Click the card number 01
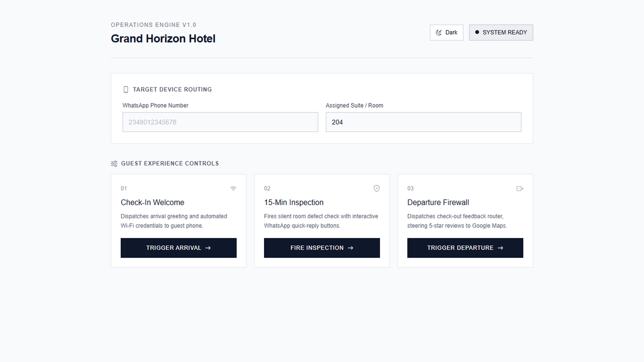Screen dimensions: 644x362 tap(124, 188)
